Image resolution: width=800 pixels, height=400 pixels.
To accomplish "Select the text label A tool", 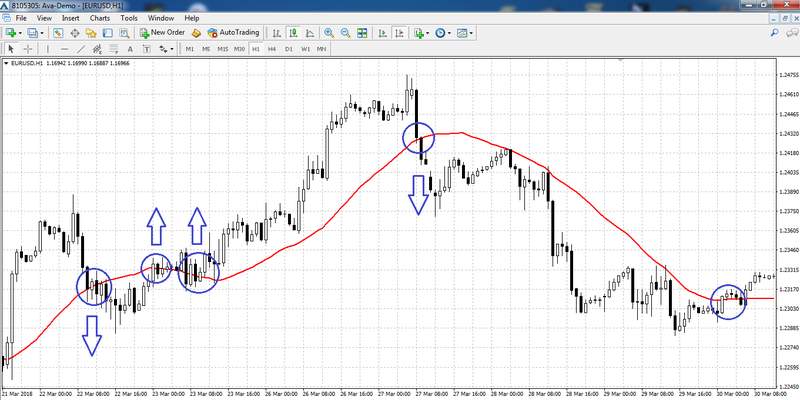I will (131, 48).
